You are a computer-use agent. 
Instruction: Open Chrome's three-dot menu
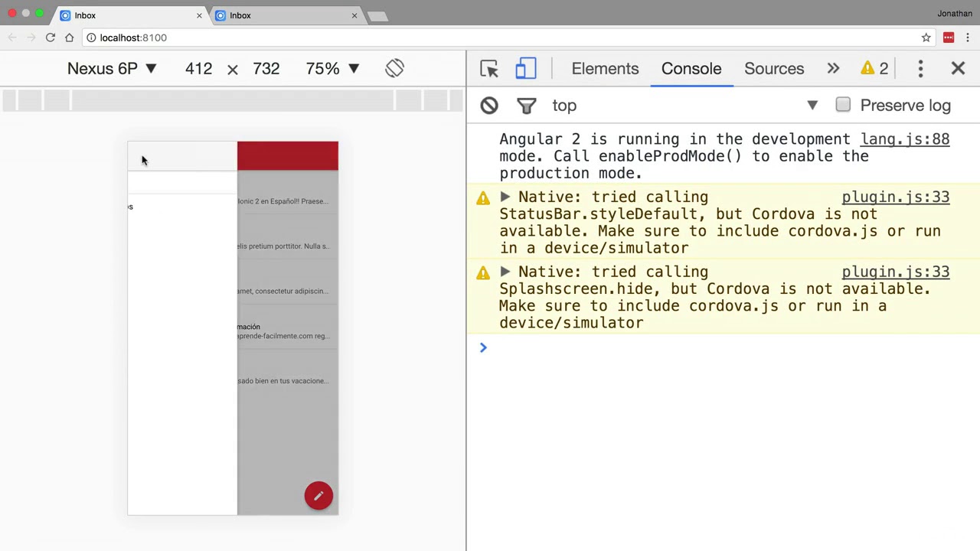(x=968, y=37)
